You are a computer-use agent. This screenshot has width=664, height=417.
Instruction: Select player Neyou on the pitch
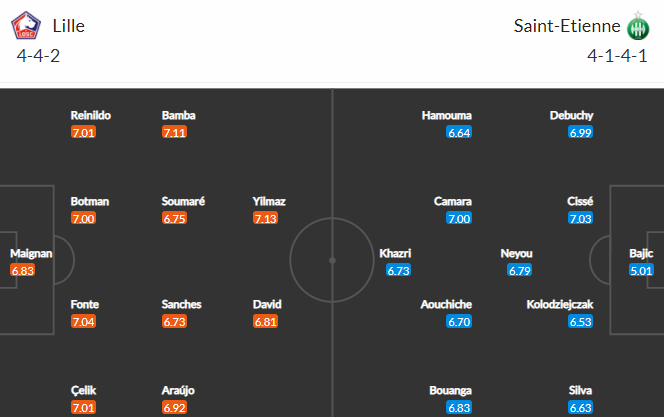(516, 253)
